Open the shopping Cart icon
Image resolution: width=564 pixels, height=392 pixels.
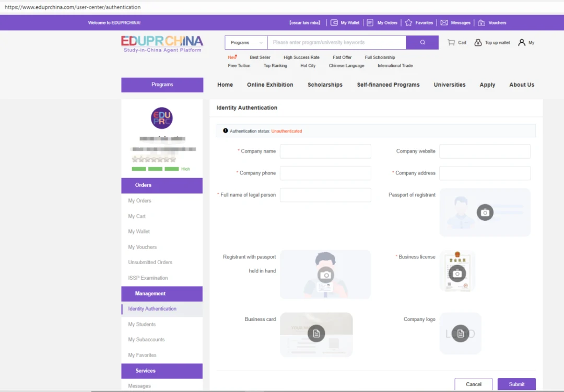click(451, 43)
